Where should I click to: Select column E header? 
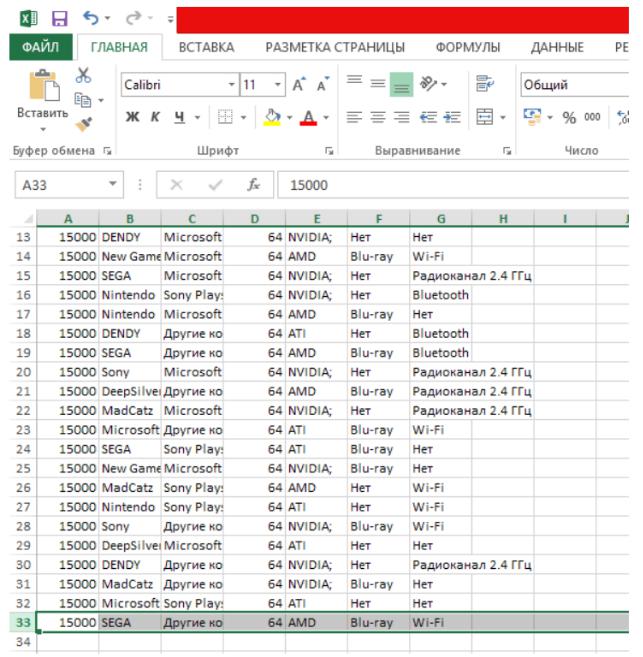click(317, 219)
